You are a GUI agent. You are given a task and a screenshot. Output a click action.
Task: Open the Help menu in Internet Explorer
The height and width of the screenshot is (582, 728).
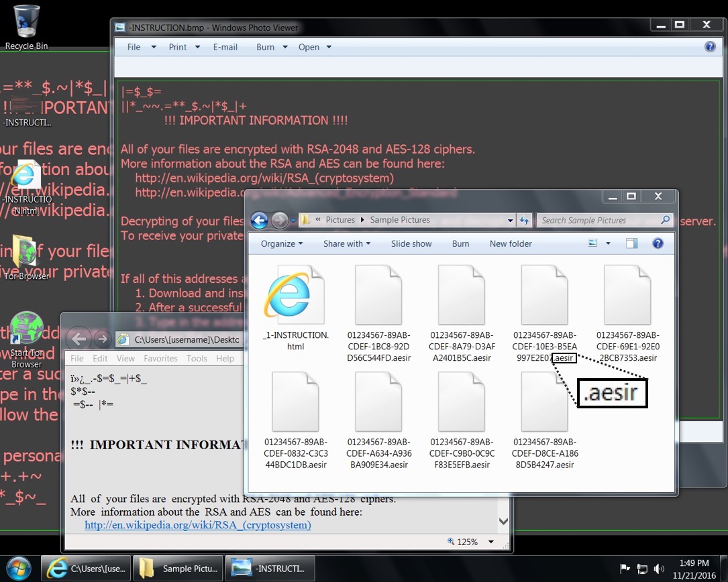pos(225,358)
